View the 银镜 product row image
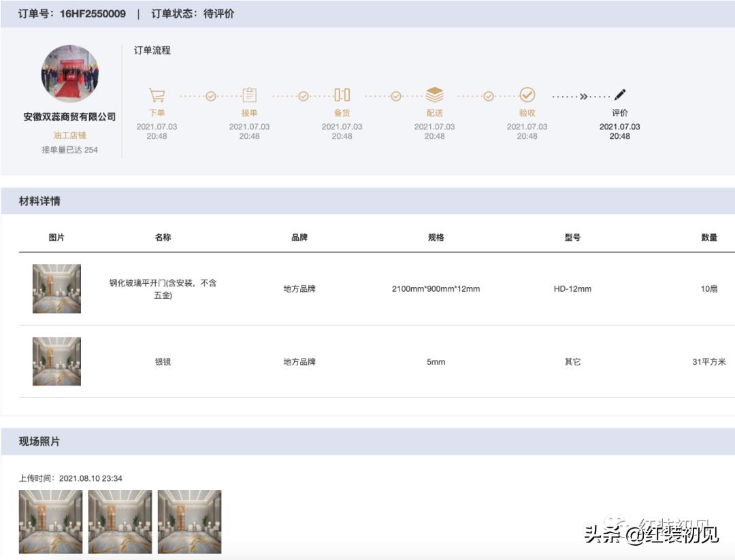This screenshot has width=735, height=560. (x=56, y=361)
